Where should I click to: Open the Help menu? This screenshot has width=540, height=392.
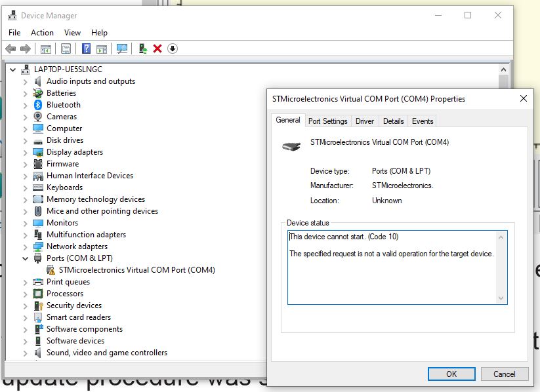click(x=99, y=33)
